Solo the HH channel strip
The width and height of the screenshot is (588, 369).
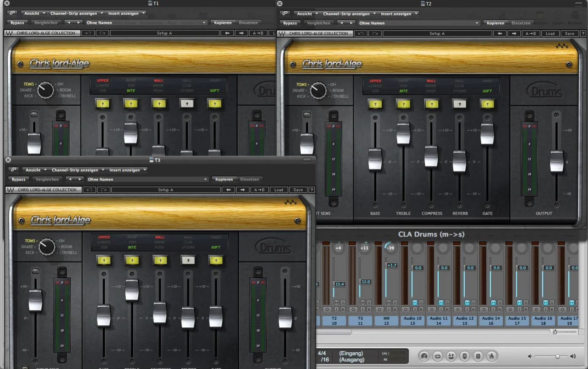coord(395,303)
